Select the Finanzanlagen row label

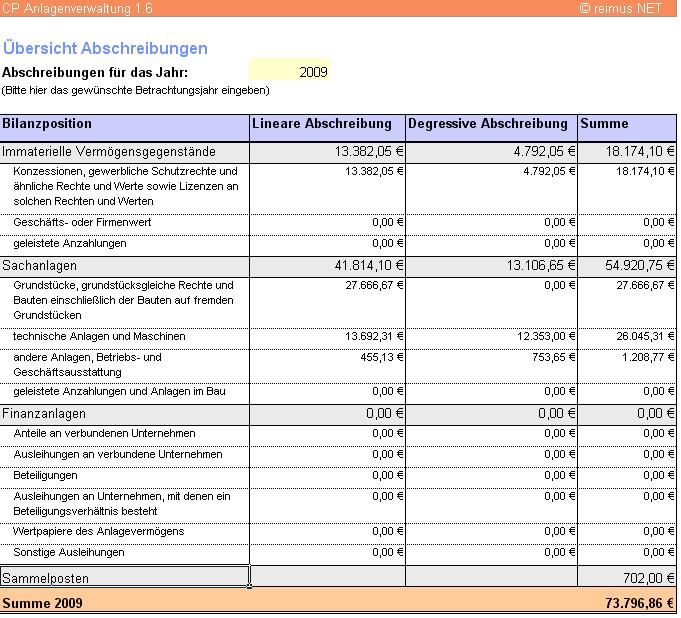tap(44, 413)
